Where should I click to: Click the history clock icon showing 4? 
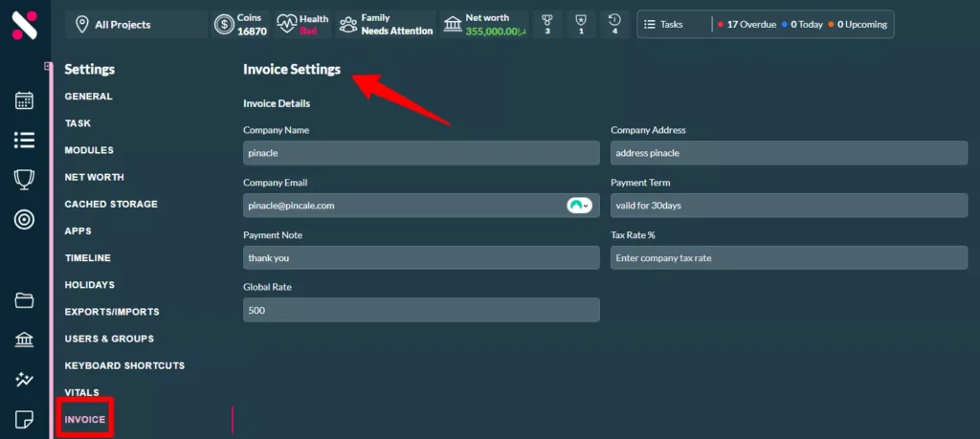pyautogui.click(x=615, y=24)
